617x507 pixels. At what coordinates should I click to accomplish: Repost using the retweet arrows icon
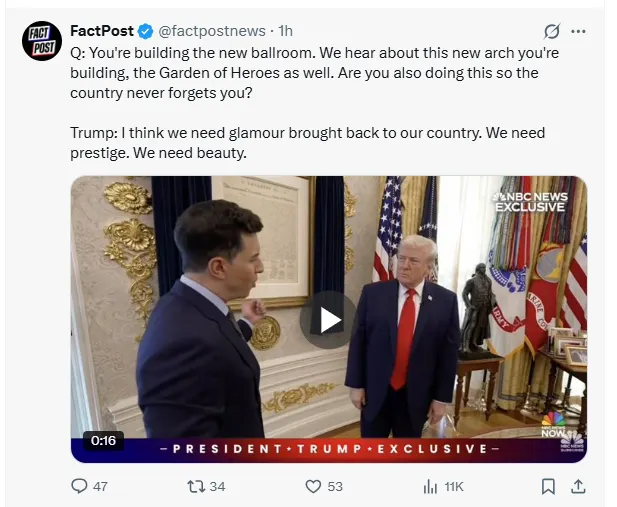point(196,486)
